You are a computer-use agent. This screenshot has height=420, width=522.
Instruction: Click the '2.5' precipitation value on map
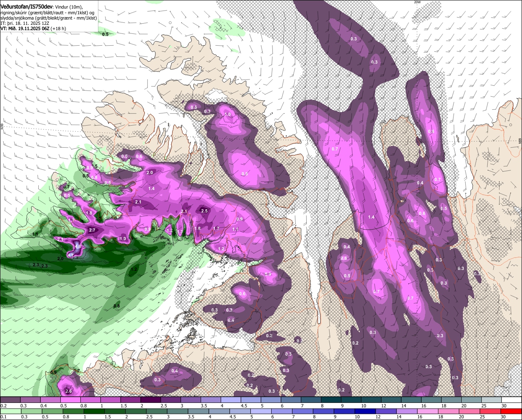204,211
